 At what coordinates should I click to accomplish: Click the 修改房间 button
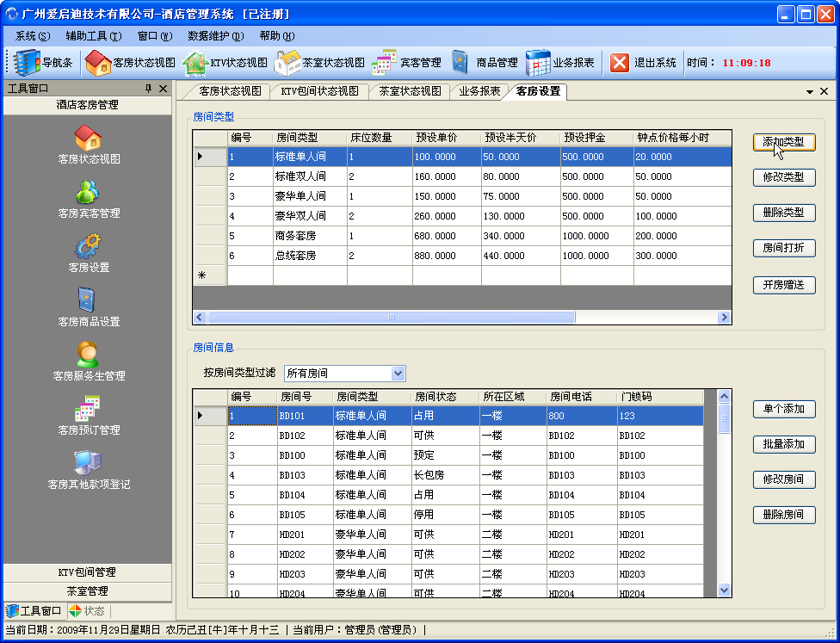[x=784, y=479]
